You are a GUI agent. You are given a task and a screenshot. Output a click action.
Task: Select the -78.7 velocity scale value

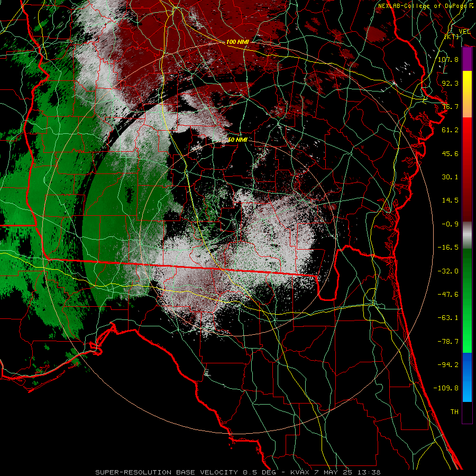[x=448, y=342]
